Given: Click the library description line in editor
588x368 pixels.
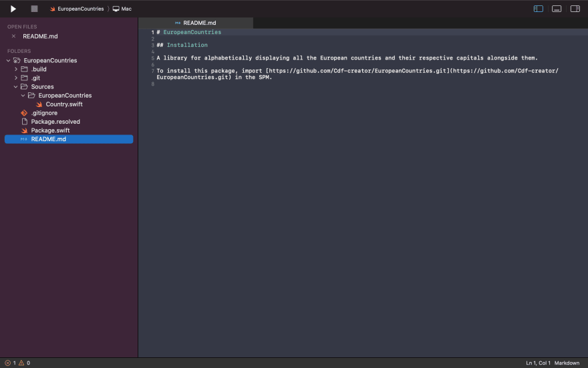Looking at the screenshot, I should pos(347,58).
